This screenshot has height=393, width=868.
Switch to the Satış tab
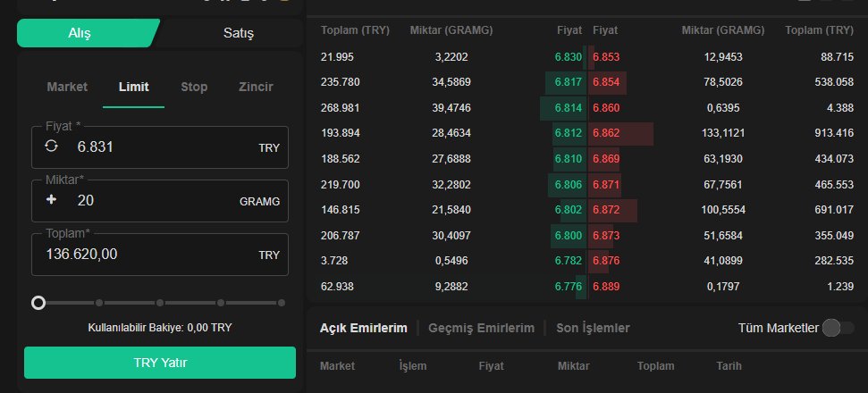pyautogui.click(x=239, y=33)
